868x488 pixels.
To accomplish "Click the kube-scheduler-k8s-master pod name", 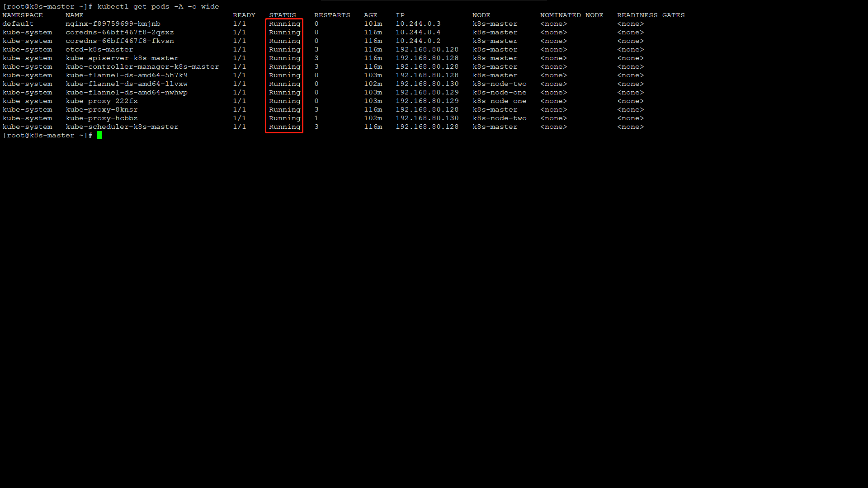I will point(122,127).
